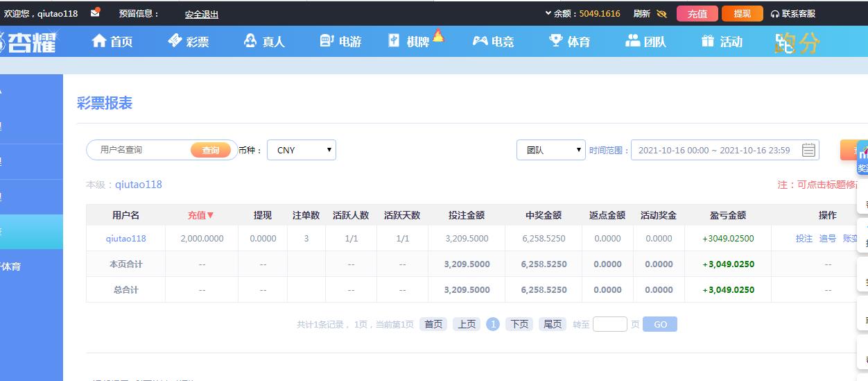868x381 pixels.
Task: Click the 投注 link in qiutao118 row
Action: click(804, 238)
